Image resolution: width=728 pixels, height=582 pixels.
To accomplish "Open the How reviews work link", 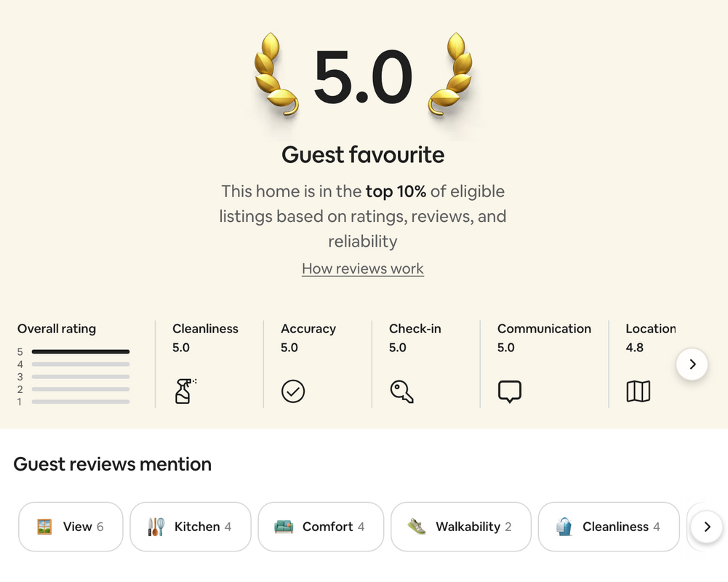I will (x=363, y=268).
